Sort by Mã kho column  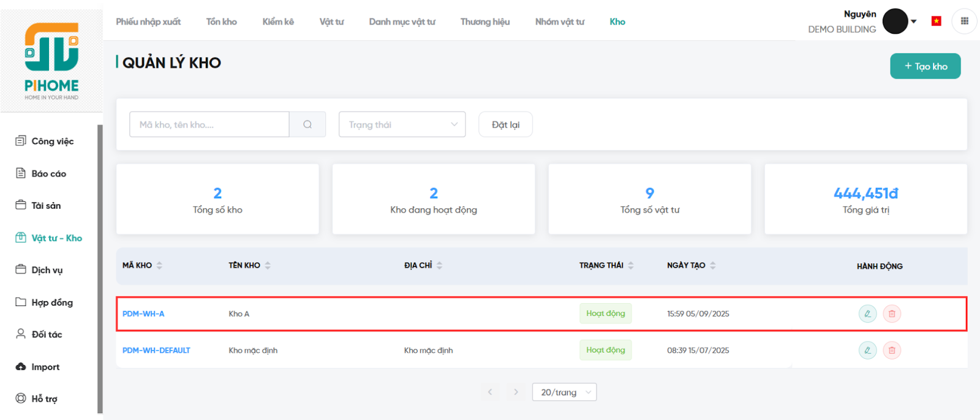(159, 266)
